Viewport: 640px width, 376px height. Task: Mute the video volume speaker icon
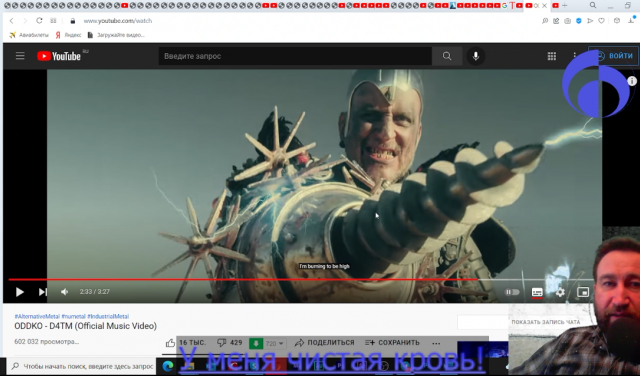point(64,292)
